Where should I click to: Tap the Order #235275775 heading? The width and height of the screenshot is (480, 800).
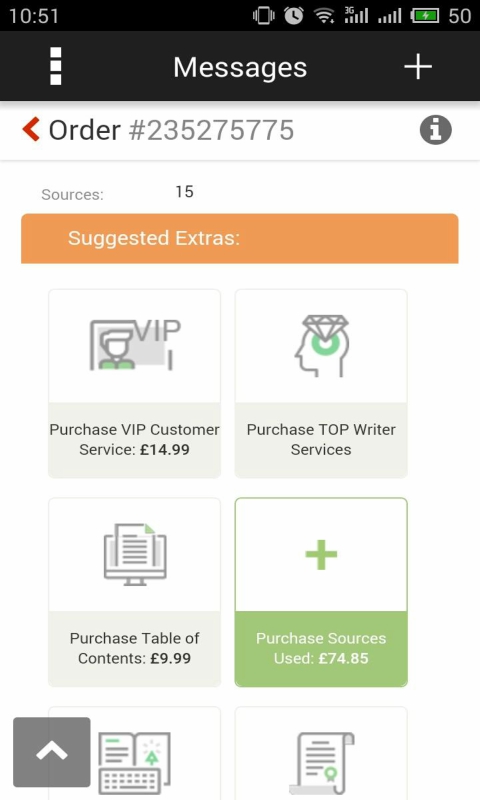pos(171,130)
